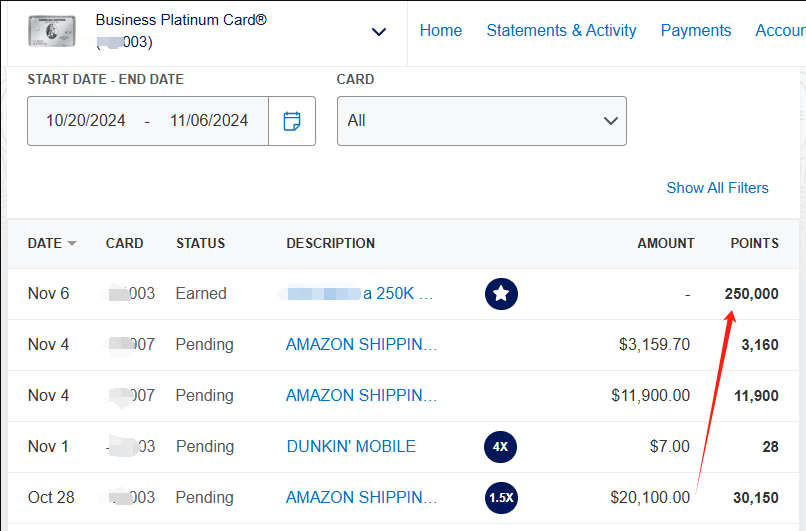The height and width of the screenshot is (531, 806).
Task: Click the 4X multiplier badge for Dunkin' Mobile
Action: point(501,447)
